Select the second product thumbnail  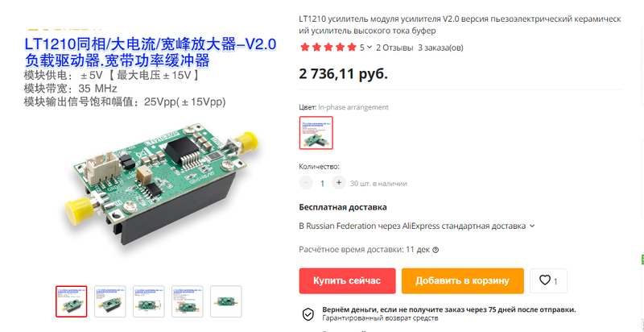110,301
